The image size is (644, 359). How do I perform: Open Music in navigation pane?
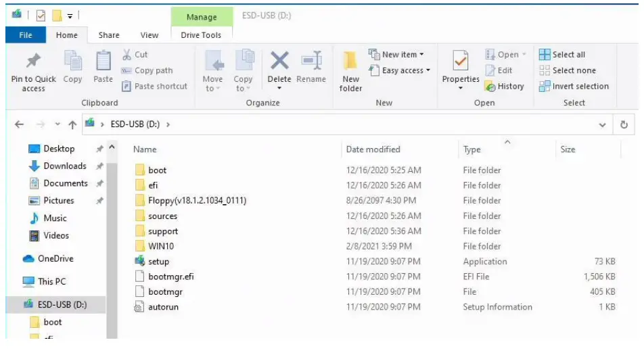point(55,218)
